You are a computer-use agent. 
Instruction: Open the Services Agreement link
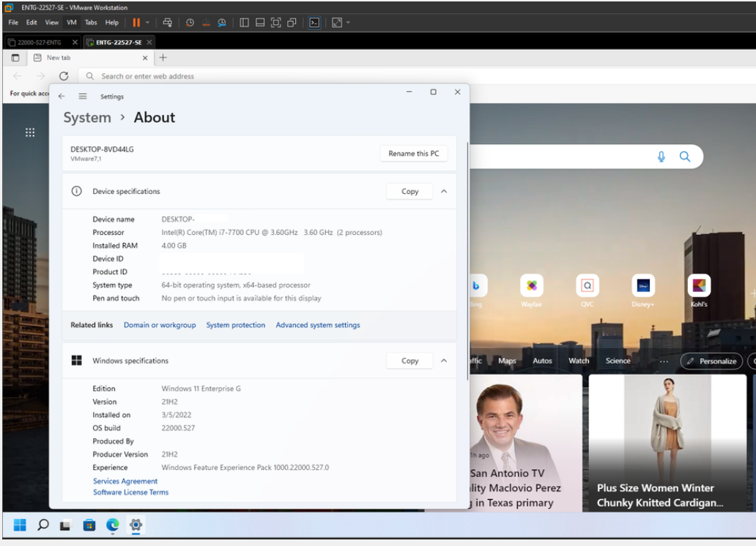point(125,482)
